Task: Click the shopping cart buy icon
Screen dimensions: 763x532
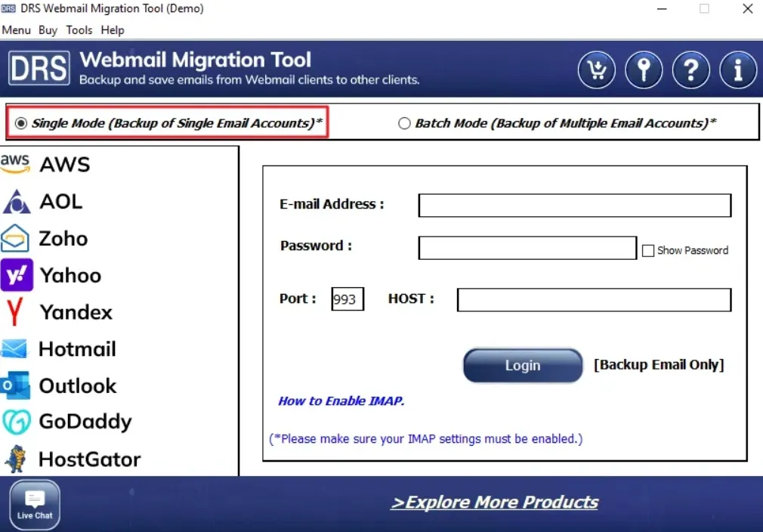Action: pyautogui.click(x=597, y=71)
